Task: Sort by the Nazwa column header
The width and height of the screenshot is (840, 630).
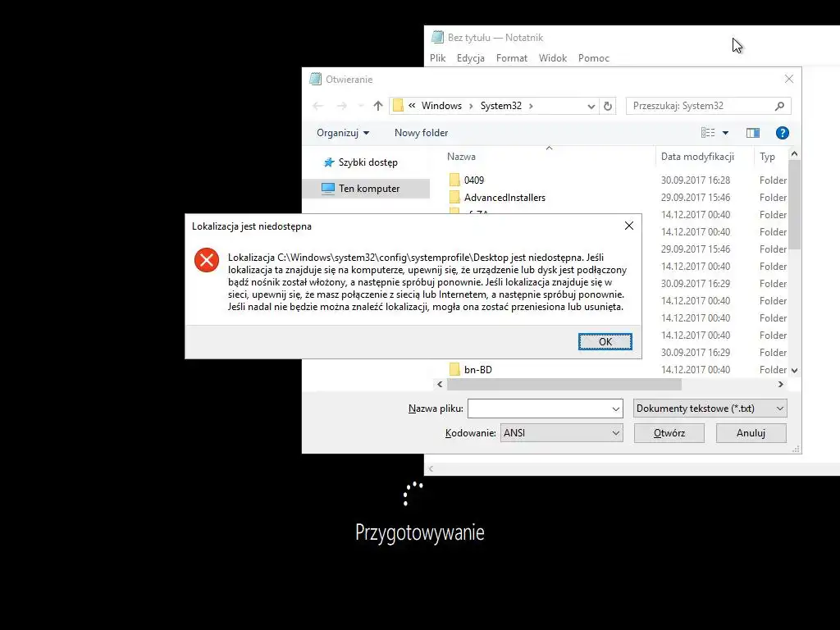Action: tap(461, 157)
